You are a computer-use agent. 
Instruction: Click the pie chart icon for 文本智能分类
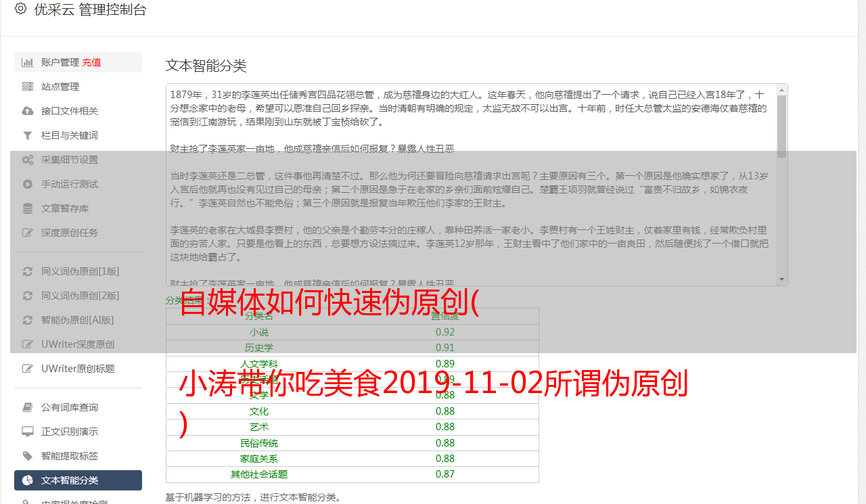(x=28, y=480)
